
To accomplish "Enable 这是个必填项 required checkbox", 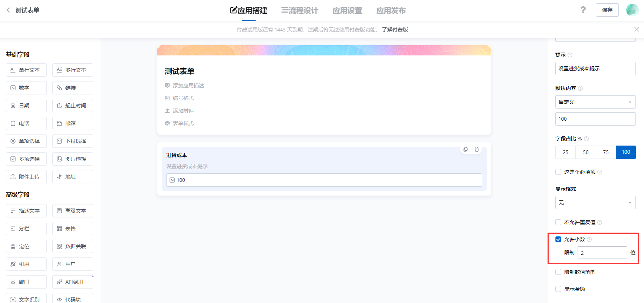I will [558, 172].
